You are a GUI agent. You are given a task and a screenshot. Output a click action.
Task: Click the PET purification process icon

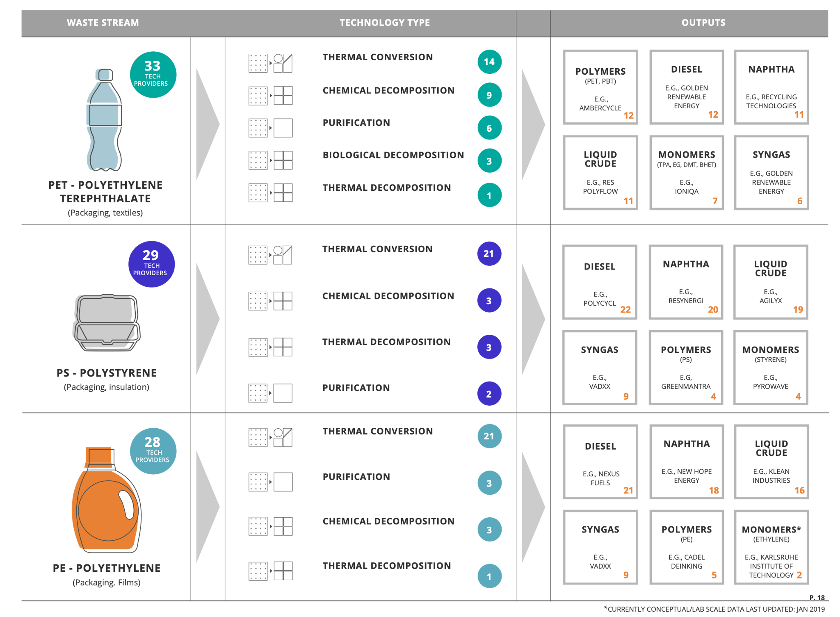pos(270,128)
